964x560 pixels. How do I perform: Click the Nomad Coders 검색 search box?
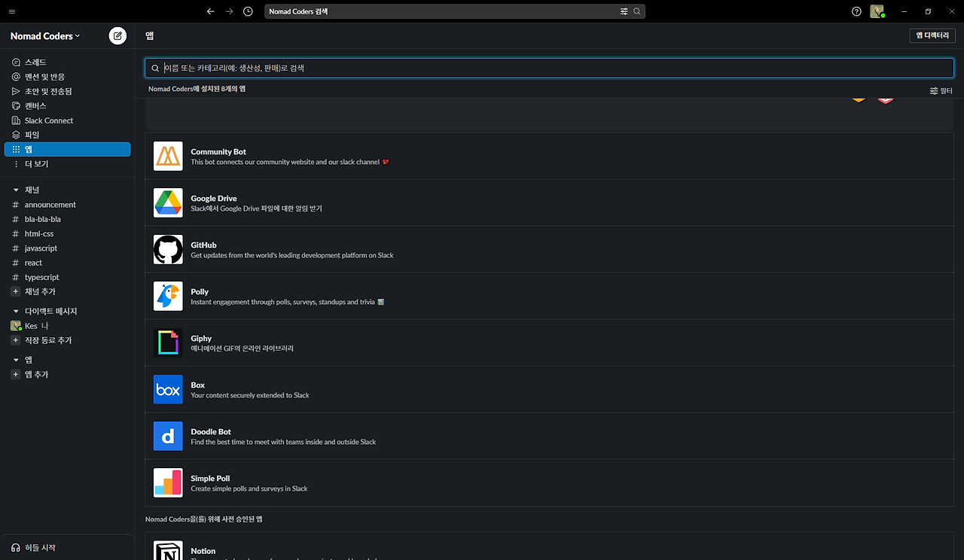pyautogui.click(x=455, y=11)
